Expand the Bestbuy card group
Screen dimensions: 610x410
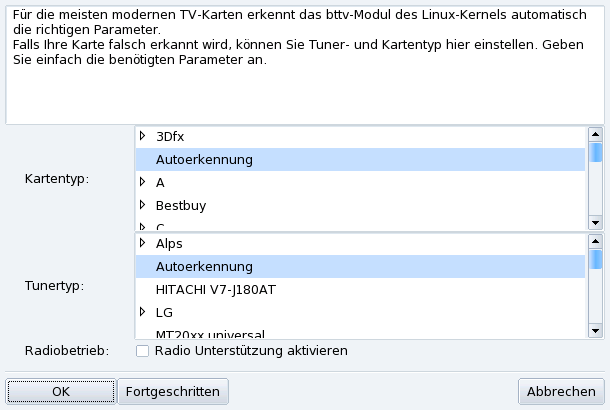(142, 205)
